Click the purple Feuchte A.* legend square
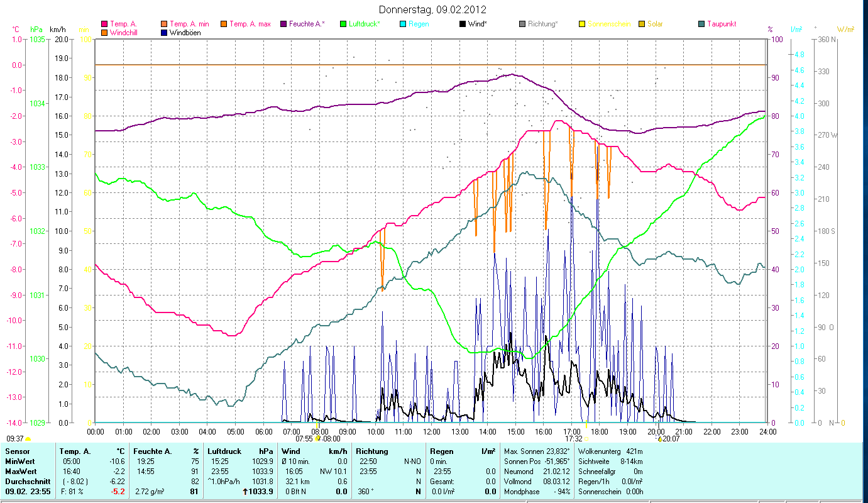The width and height of the screenshot is (868, 503). (x=283, y=25)
